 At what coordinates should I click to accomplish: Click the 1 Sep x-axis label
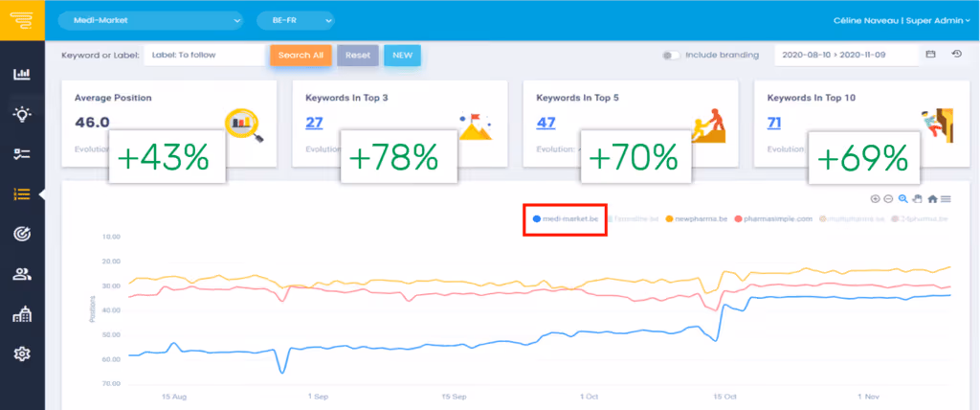[x=318, y=397]
